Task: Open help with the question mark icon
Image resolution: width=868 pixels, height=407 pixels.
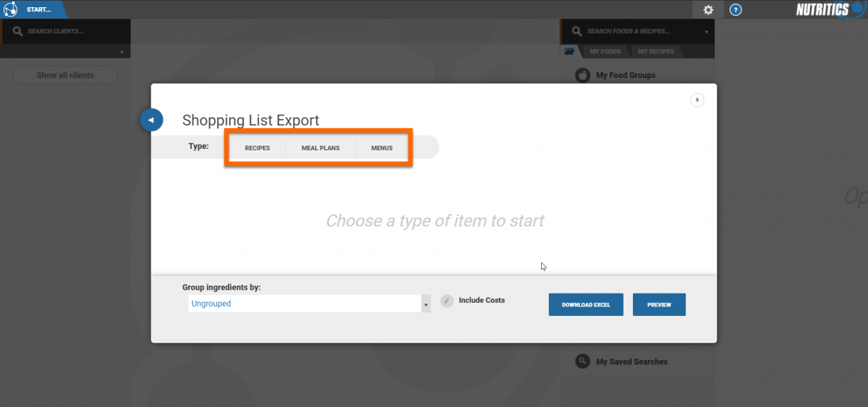Action: [x=735, y=10]
